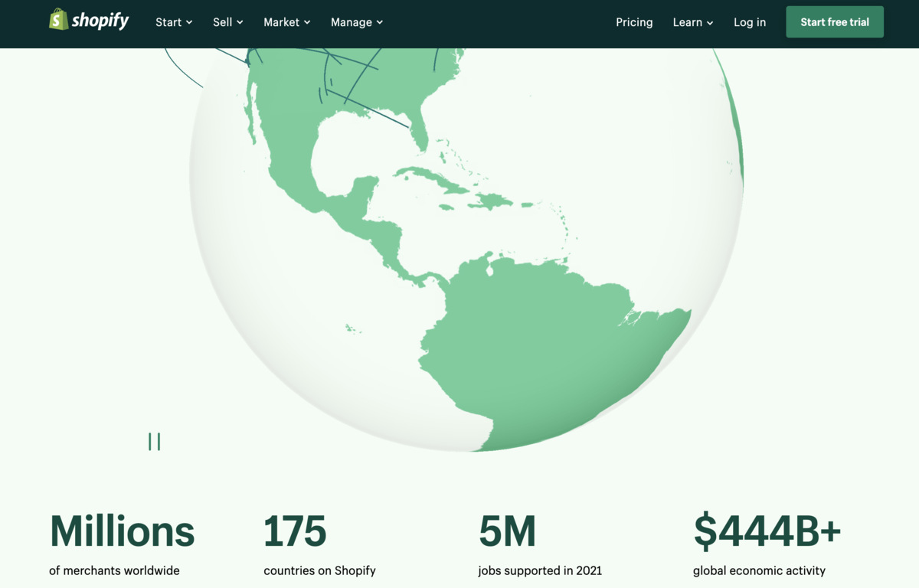
Task: Click the chevron arrow beside Start
Action: coord(189,23)
